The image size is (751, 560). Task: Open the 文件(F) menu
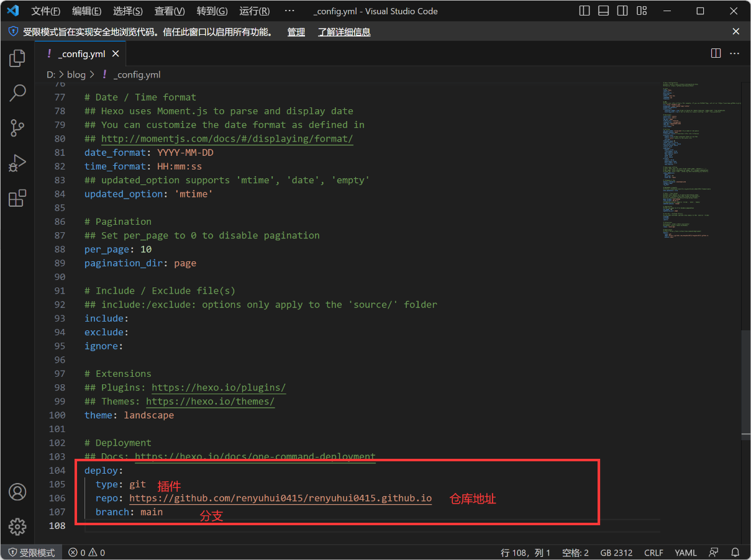[46, 11]
